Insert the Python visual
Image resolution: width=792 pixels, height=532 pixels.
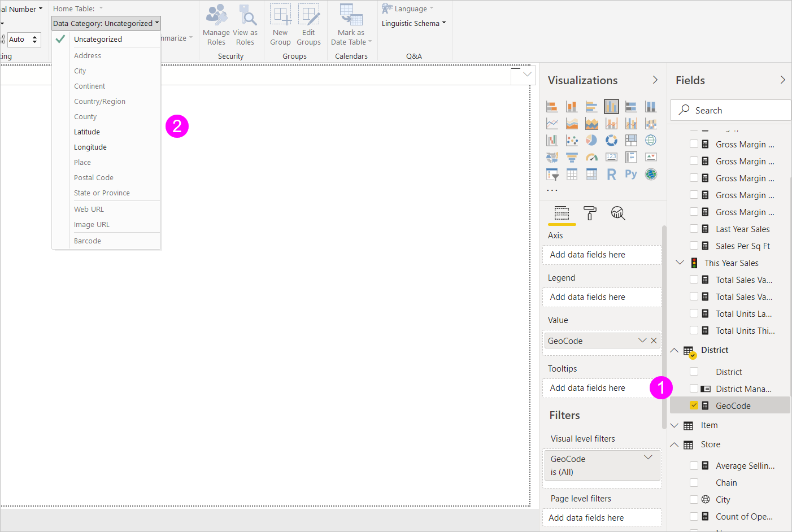pos(631,174)
